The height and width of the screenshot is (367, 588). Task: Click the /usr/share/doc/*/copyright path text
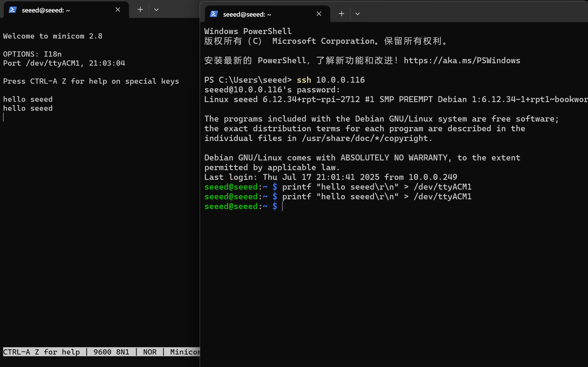[x=367, y=139]
